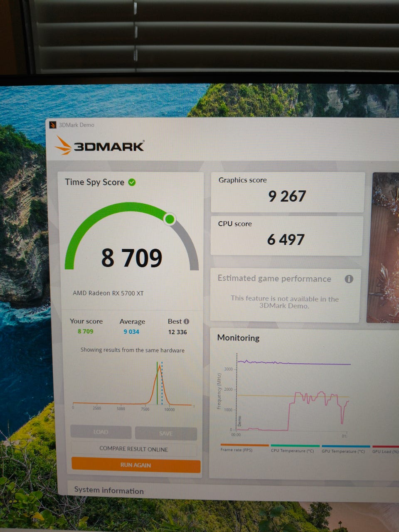
Task: Click the Estimated game performance heading
Action: coord(274,278)
